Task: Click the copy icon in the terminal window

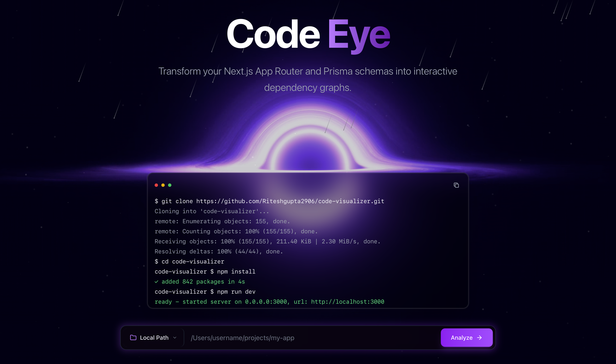Action: (456, 185)
